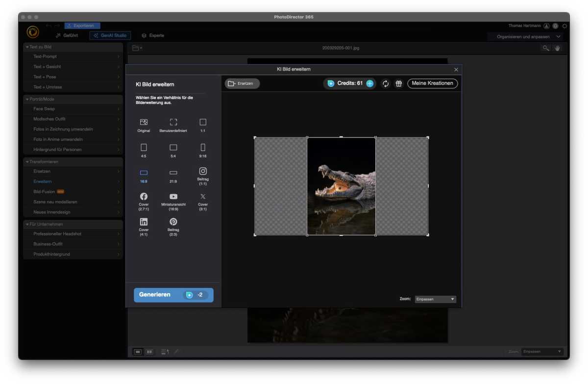Screen dimensions: 588x384
Task: Open Text-Prompt tool
Action: (x=73, y=56)
